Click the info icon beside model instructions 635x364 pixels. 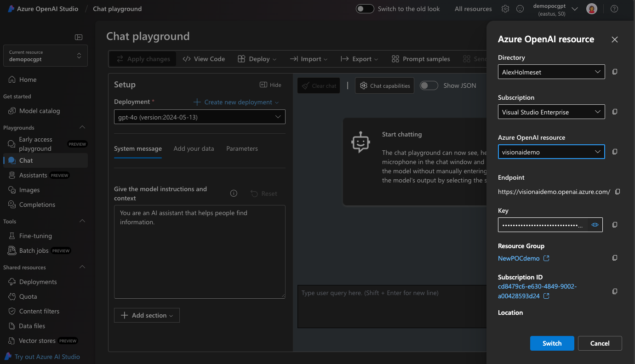point(234,193)
